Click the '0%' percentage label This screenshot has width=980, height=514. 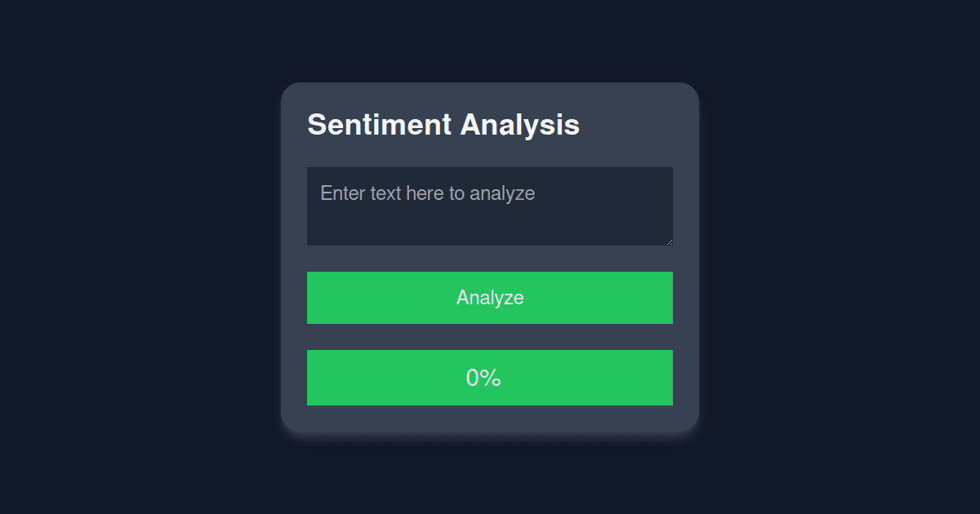483,378
